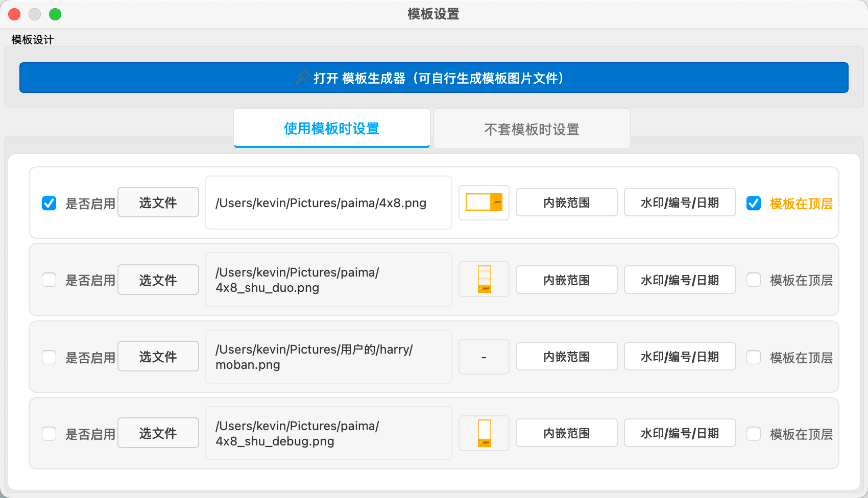
Task: Select the 使用模板时设置 tab
Action: click(x=331, y=129)
